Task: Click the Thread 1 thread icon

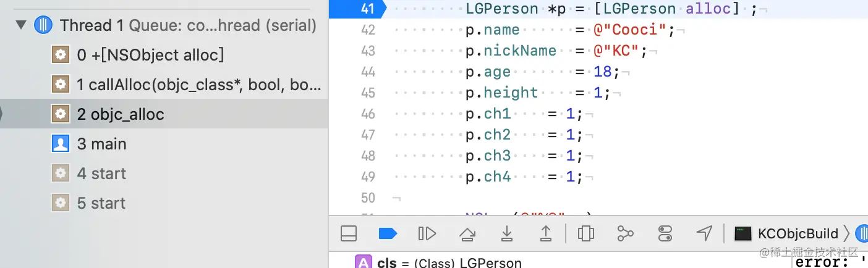Action: click(x=43, y=25)
